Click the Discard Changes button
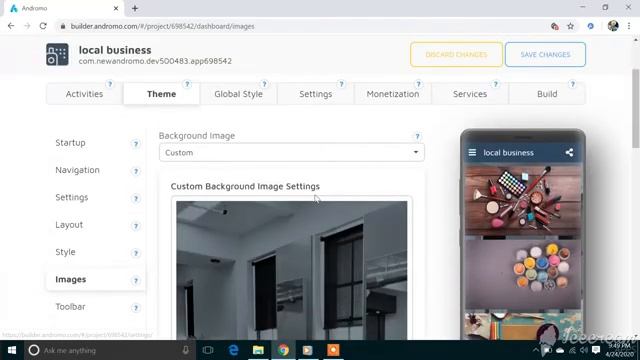This screenshot has width=640, height=360. tap(456, 54)
